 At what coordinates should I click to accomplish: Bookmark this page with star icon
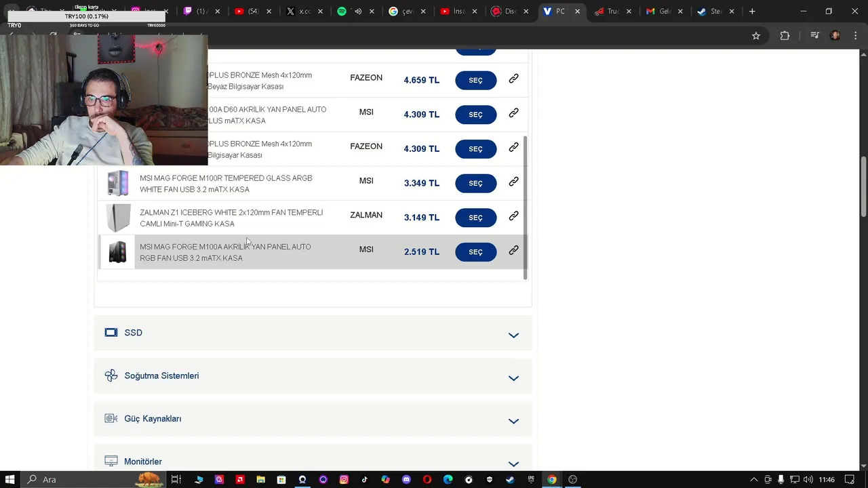756,36
